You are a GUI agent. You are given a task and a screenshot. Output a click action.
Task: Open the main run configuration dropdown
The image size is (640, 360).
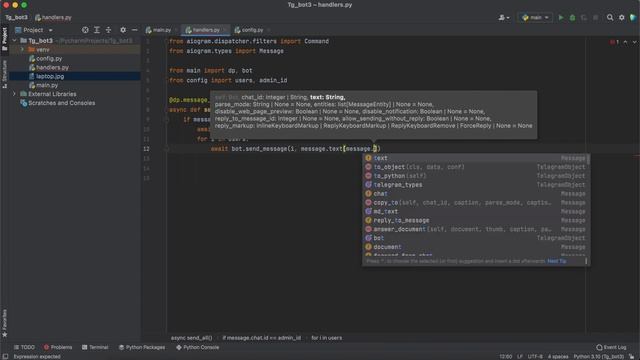(535, 18)
